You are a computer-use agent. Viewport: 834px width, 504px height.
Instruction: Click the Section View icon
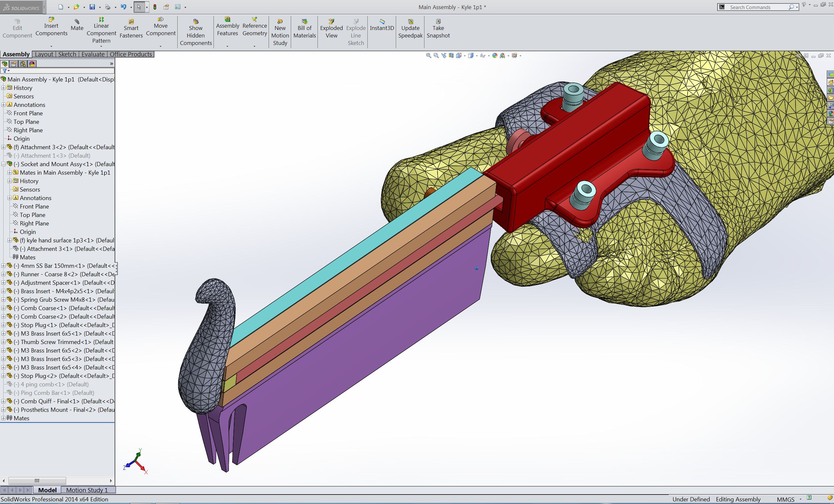pos(451,55)
